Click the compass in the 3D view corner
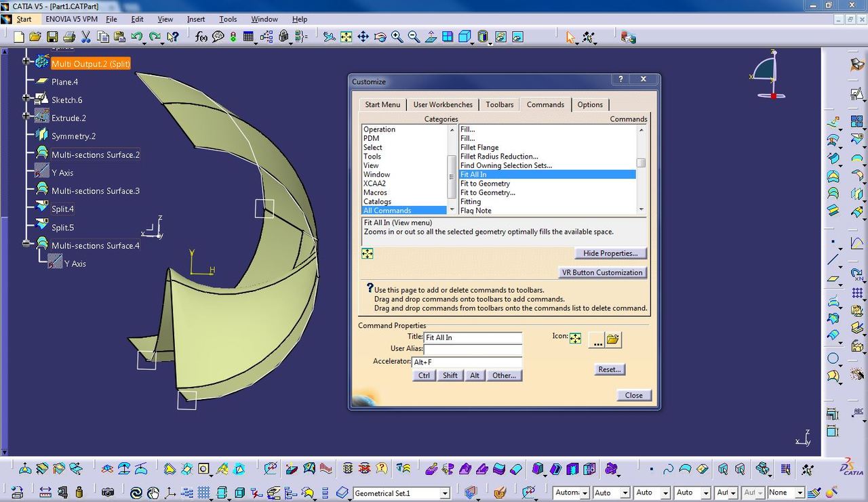This screenshot has width=868, height=502. (768, 75)
